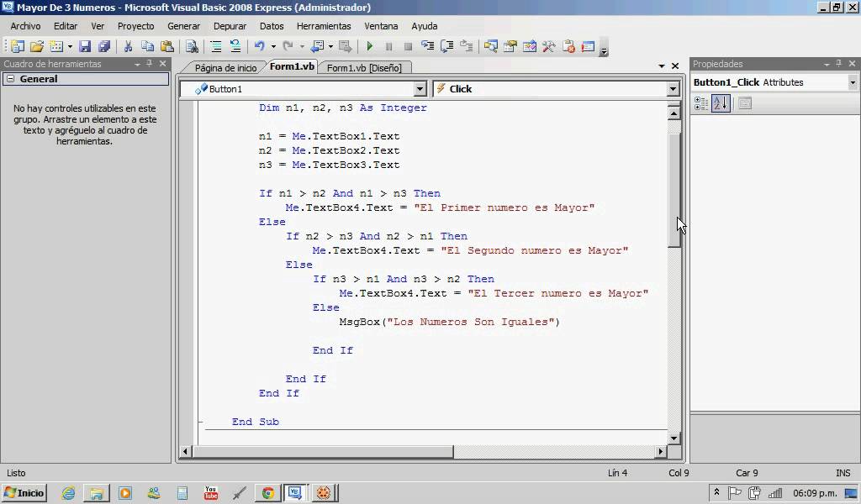Open the Redo history dropdown arrow
The image size is (861, 504).
click(x=302, y=46)
